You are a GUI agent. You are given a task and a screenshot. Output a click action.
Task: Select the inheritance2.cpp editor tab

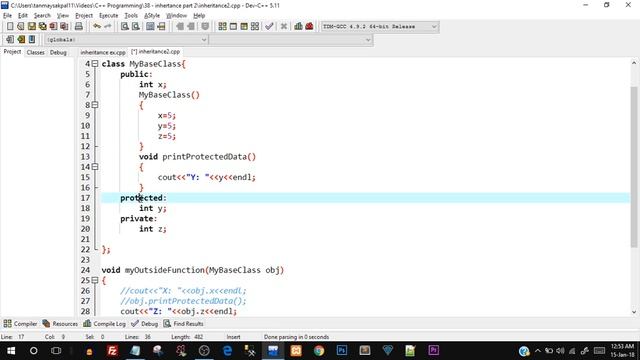click(156, 52)
